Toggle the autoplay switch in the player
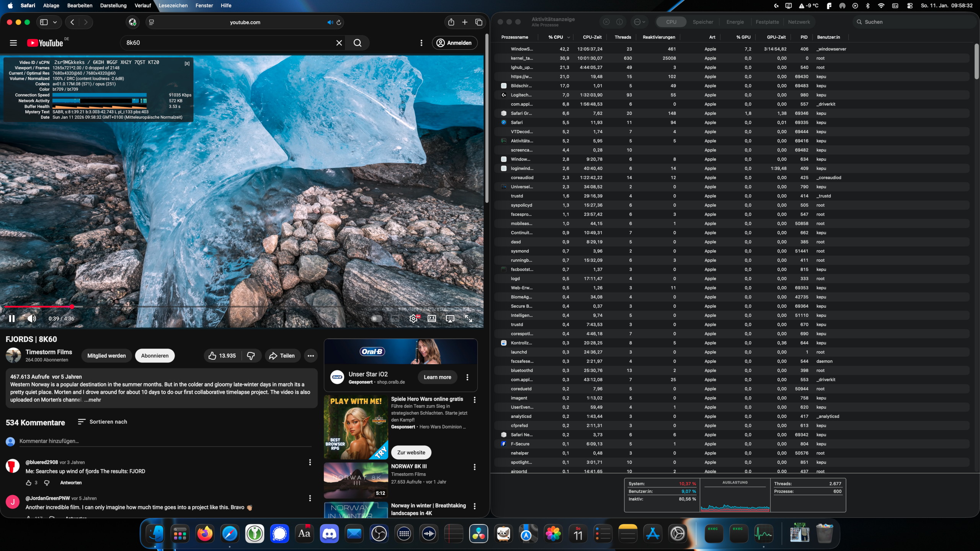Image resolution: width=980 pixels, height=551 pixels. pyautogui.click(x=376, y=318)
